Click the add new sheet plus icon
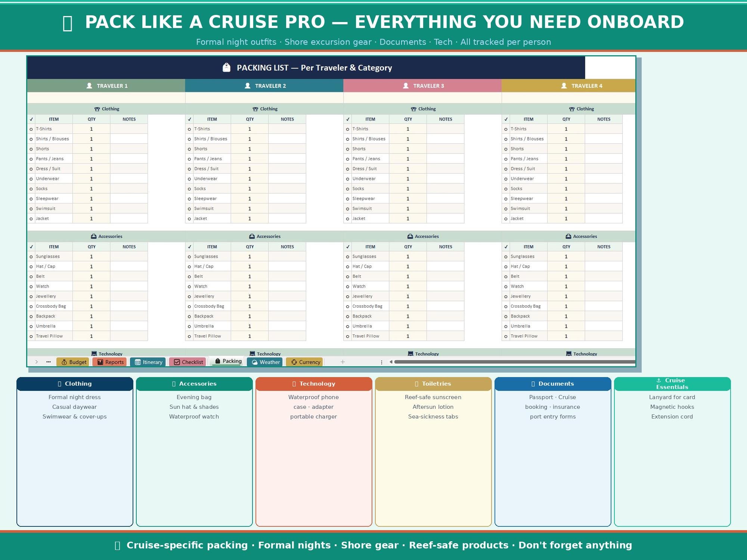Viewport: 747px width, 560px height. tap(342, 362)
